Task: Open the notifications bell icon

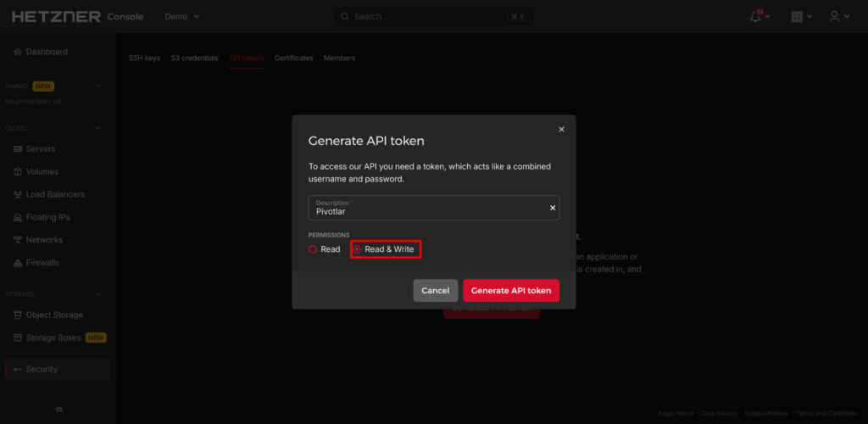Action: (x=755, y=17)
